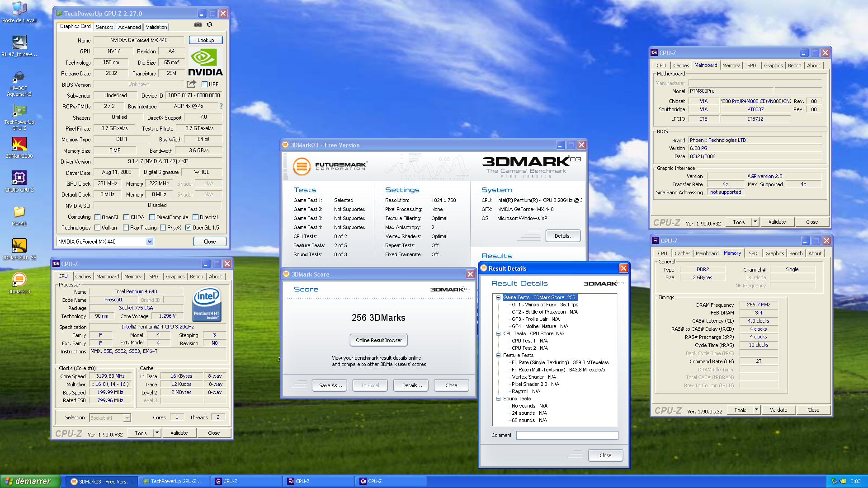Image resolution: width=868 pixels, height=488 pixels.
Task: Click Online ResultBrowser button
Action: coord(378,340)
